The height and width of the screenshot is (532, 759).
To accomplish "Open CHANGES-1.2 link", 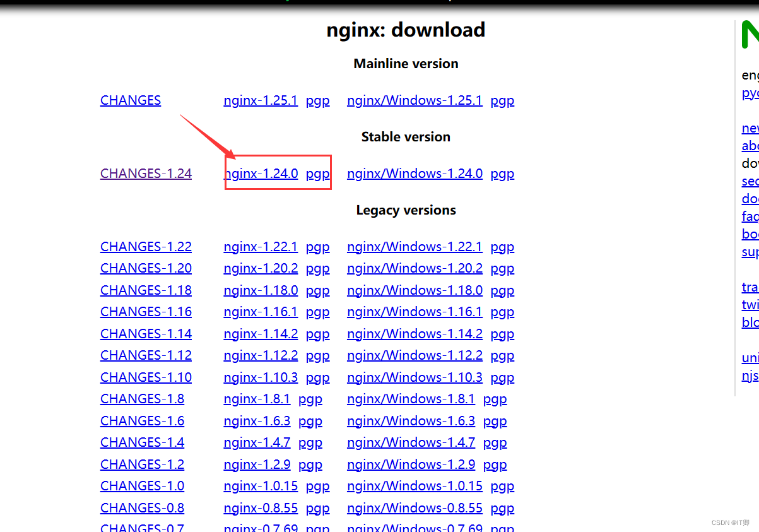I will click(142, 464).
